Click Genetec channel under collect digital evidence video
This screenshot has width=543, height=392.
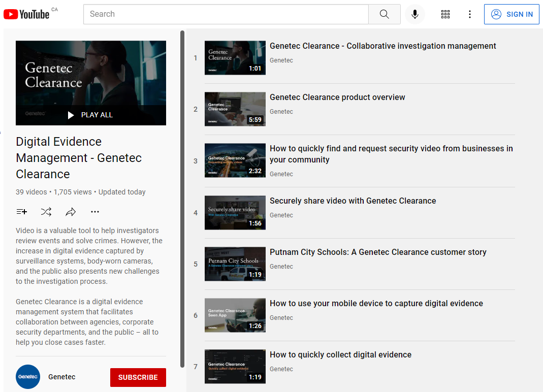(281, 369)
